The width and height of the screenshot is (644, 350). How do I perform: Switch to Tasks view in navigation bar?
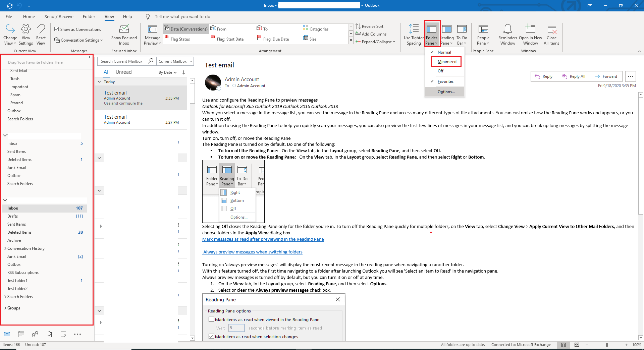click(x=49, y=334)
